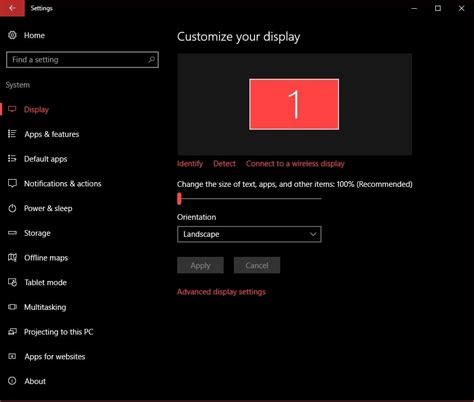Click the Apps & features list icon

(x=12, y=134)
